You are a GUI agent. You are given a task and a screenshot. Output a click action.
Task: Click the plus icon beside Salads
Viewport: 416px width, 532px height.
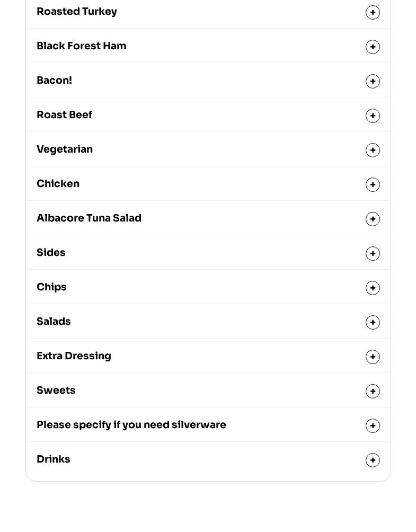[x=373, y=322]
